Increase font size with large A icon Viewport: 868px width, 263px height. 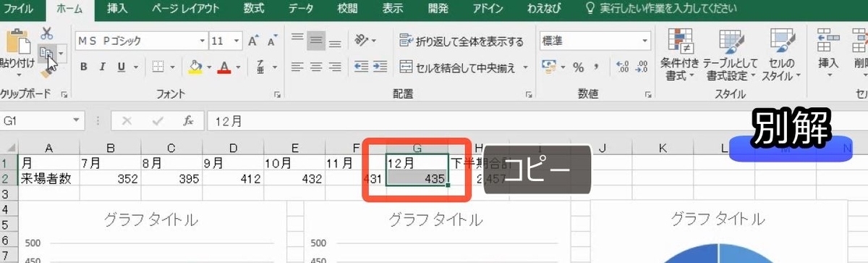point(253,41)
